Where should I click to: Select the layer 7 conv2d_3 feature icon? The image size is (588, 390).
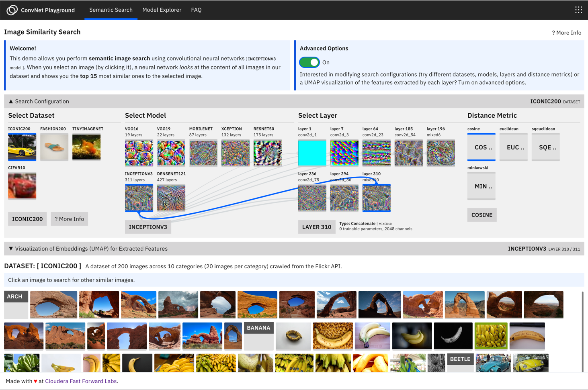pyautogui.click(x=344, y=153)
